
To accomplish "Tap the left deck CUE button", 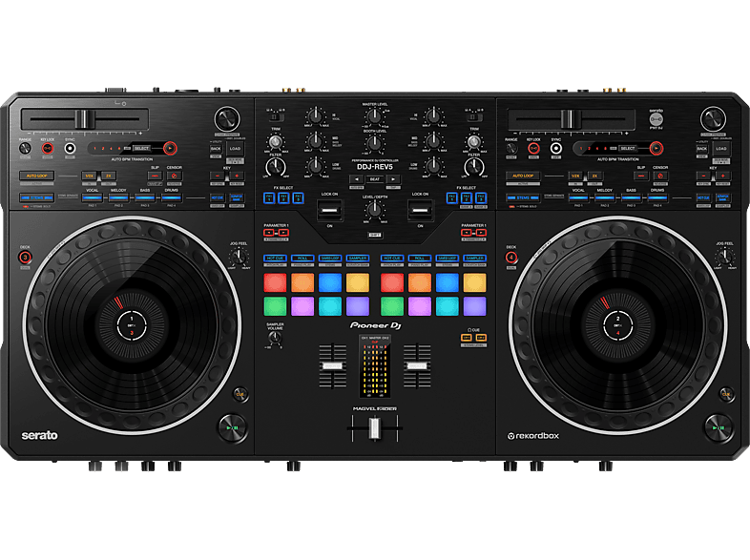I will pos(240,395).
